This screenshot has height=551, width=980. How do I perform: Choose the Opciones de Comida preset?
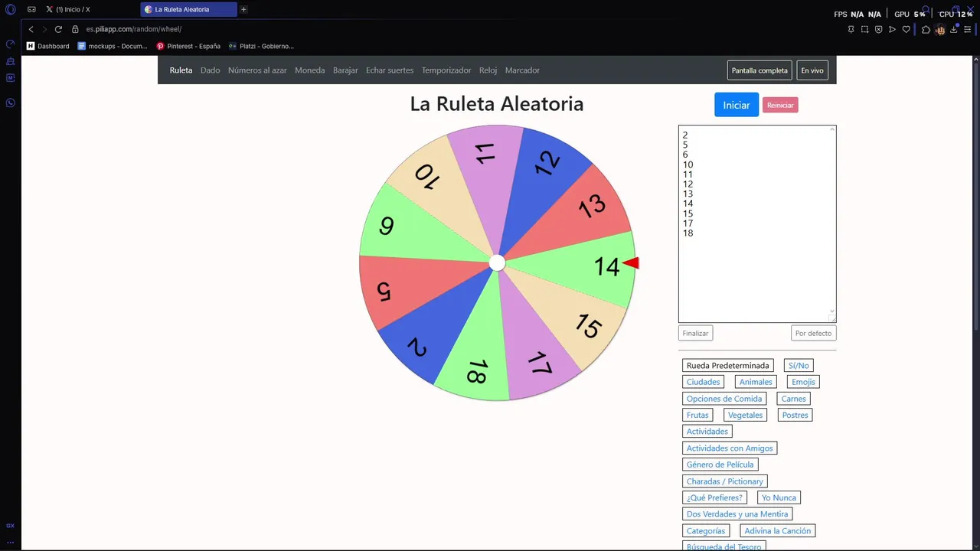click(x=724, y=399)
